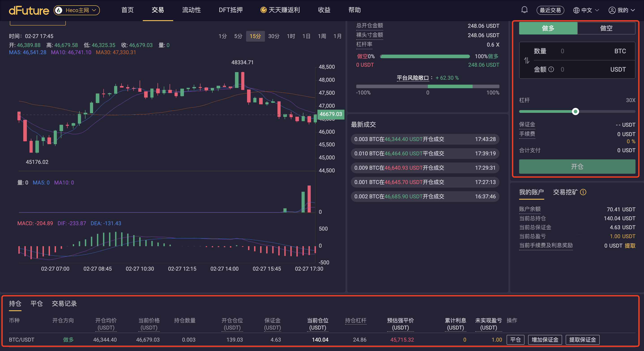Viewport: 644px width, 351px height.
Task: Switch to the 交易记录 tab
Action: [64, 304]
